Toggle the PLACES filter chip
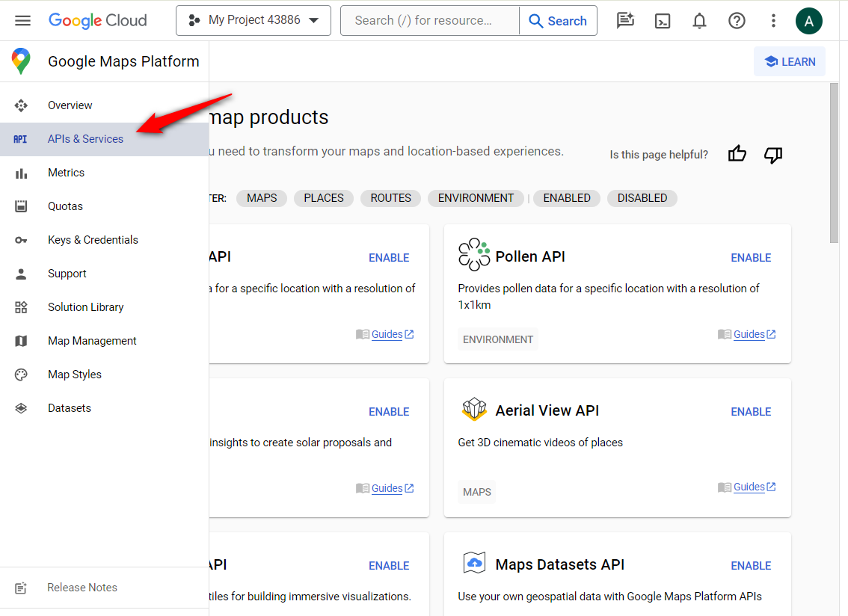 pos(323,199)
